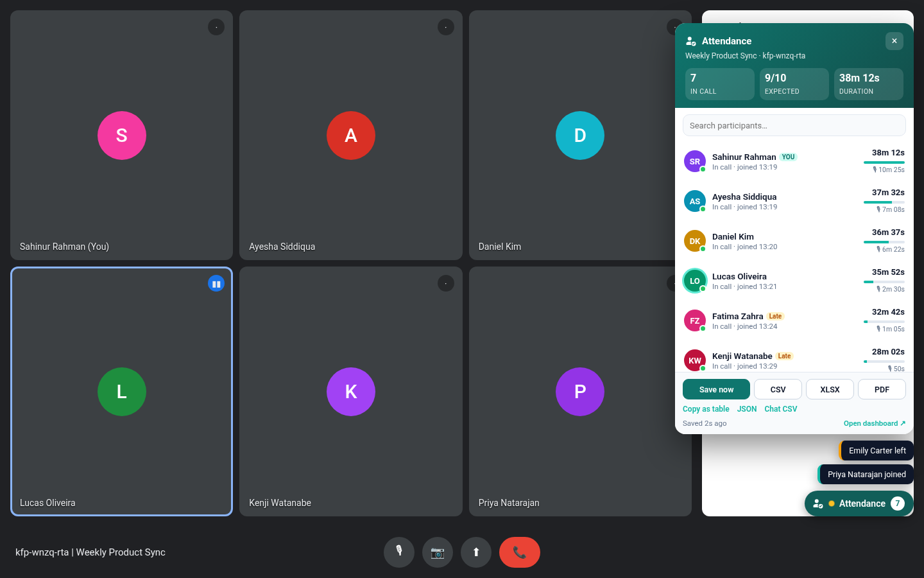Toggle the Attendance floating pill button
Screen dimensions: 924x578
859,504
